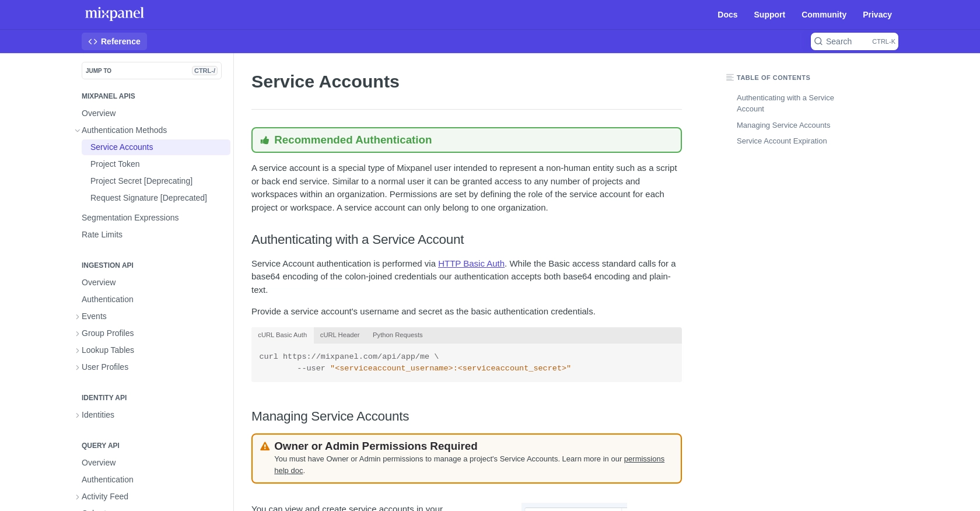Open Authentication under Ingestion API

pos(107,299)
